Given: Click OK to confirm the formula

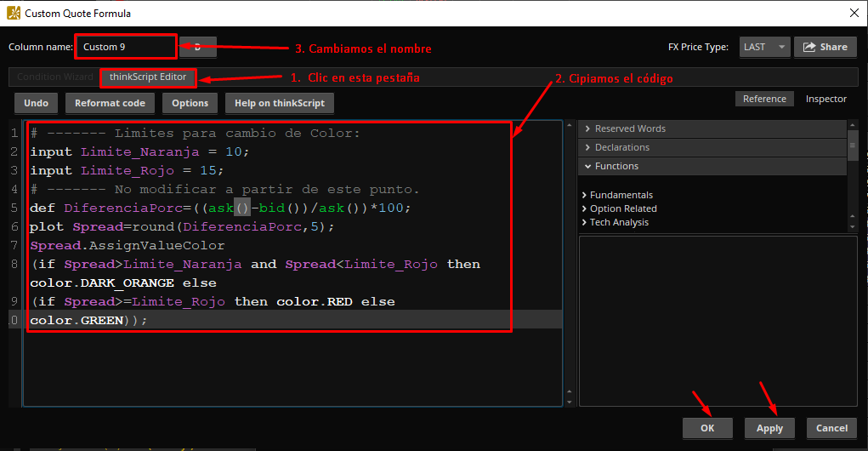Looking at the screenshot, I should 707,428.
